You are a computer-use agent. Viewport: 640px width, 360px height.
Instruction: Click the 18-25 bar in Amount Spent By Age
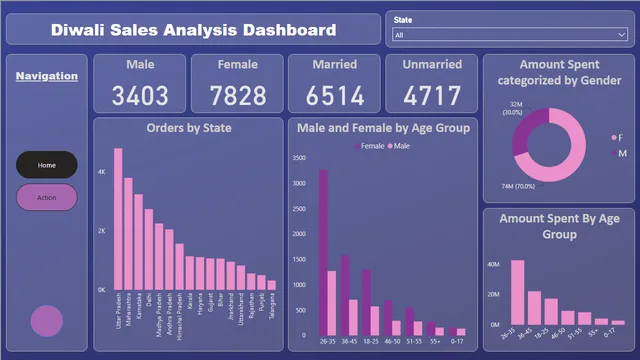(551, 312)
